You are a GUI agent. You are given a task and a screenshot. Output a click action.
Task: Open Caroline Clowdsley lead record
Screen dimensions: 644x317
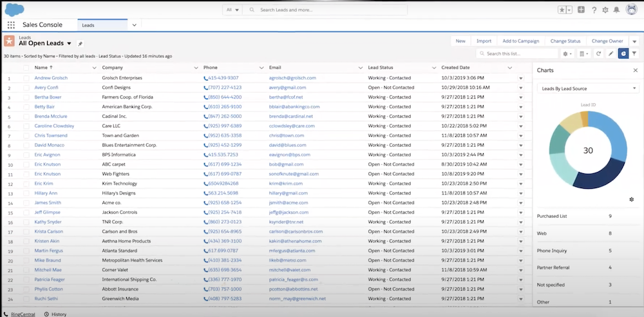pos(54,126)
